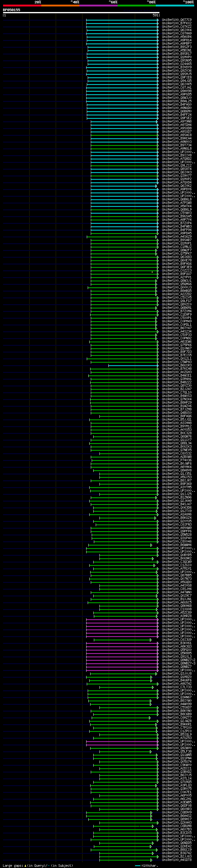Click the UniRef100_C1EHF9 entry
197x868 pixels.
(177, 315)
